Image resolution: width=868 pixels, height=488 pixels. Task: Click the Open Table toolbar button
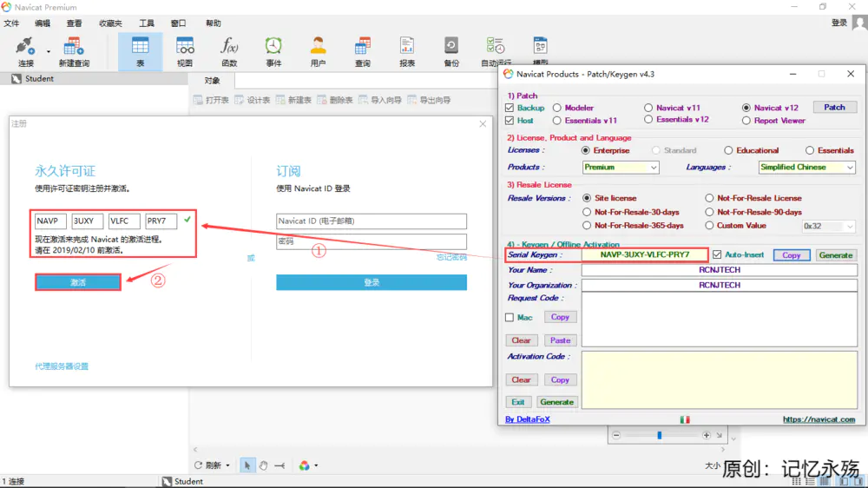[211, 100]
